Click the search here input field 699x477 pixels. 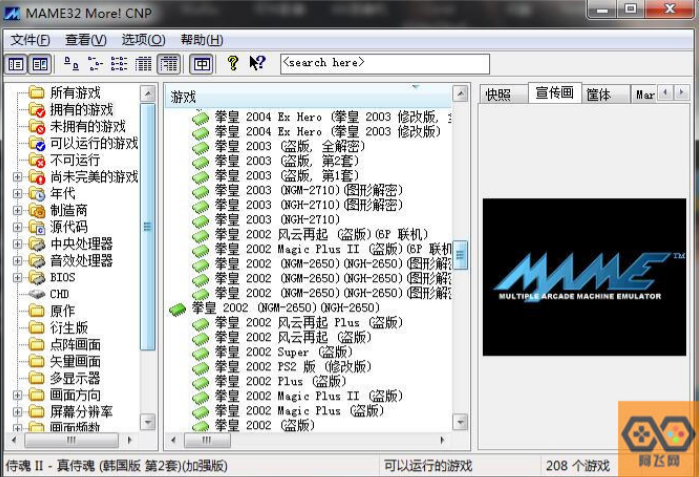point(385,64)
